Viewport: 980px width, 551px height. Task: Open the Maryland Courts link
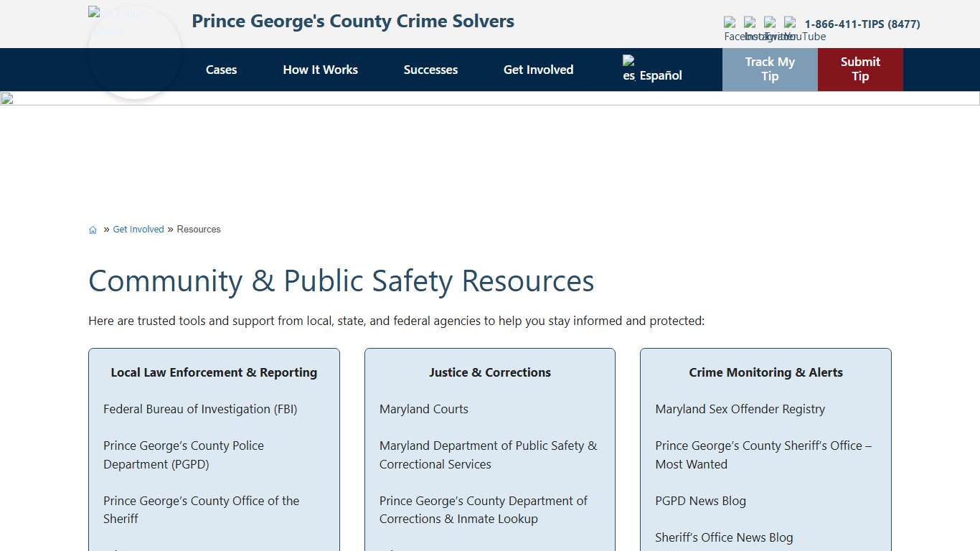(x=423, y=409)
